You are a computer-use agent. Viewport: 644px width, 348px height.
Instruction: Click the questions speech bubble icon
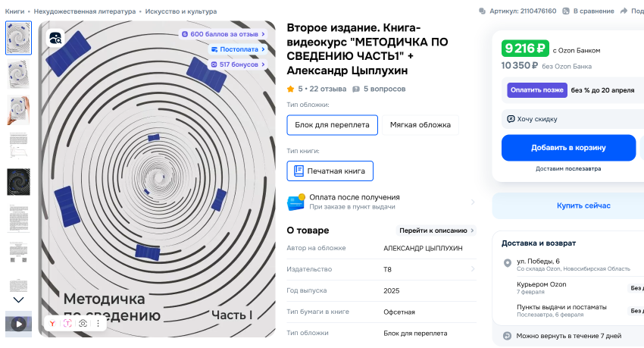[x=356, y=89]
